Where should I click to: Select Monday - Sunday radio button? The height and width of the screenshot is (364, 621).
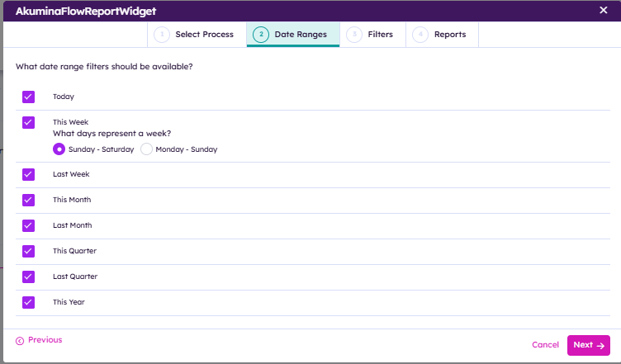(146, 149)
